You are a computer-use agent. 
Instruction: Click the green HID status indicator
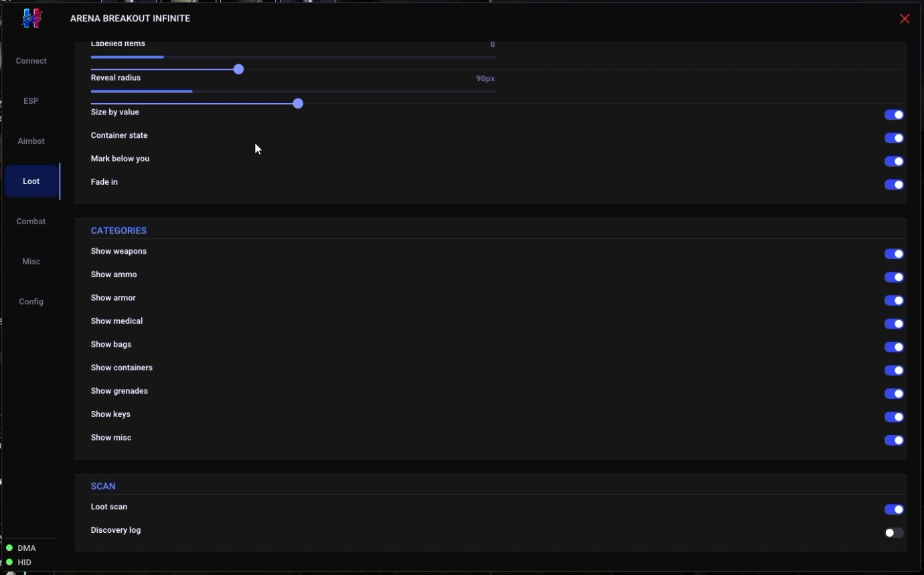tap(9, 562)
